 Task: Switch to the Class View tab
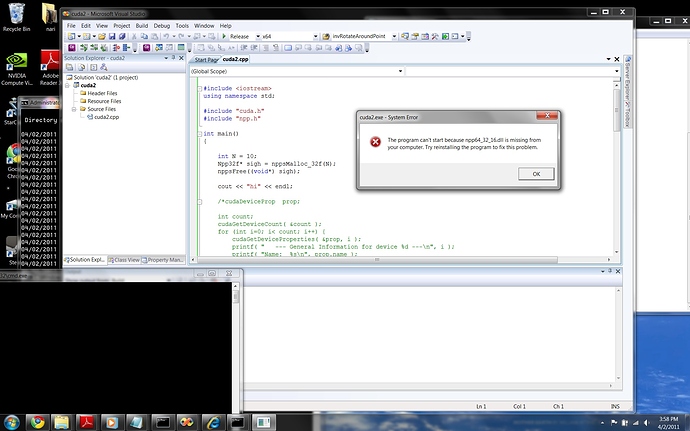pyautogui.click(x=125, y=260)
